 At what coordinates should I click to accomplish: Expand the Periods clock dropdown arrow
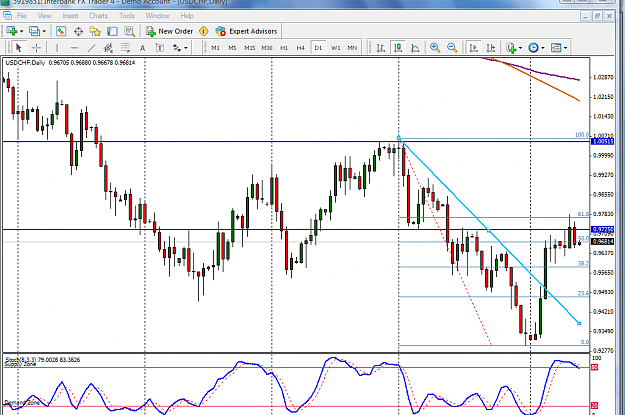click(x=542, y=48)
